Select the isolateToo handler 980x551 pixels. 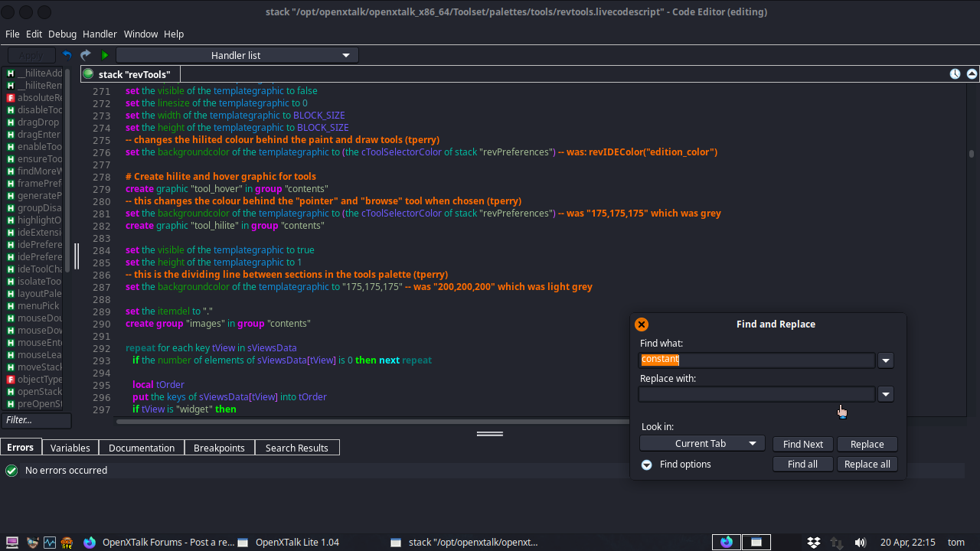pos(35,281)
